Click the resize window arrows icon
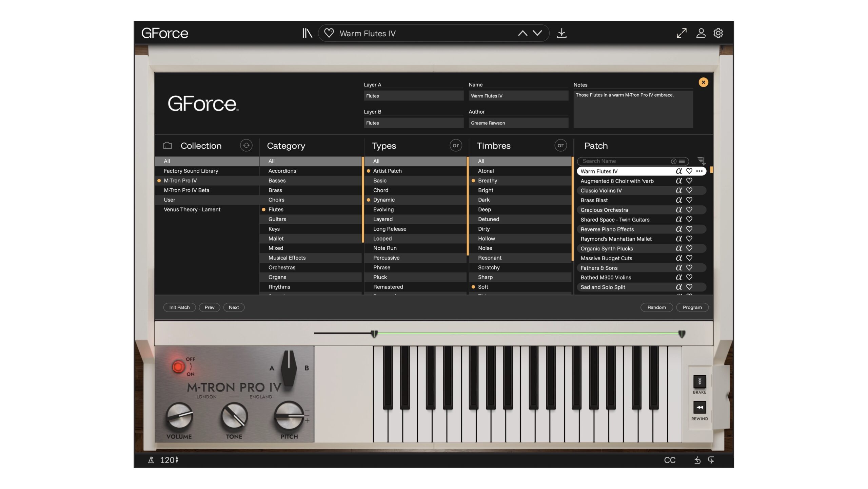Image resolution: width=868 pixels, height=489 pixels. 682,33
